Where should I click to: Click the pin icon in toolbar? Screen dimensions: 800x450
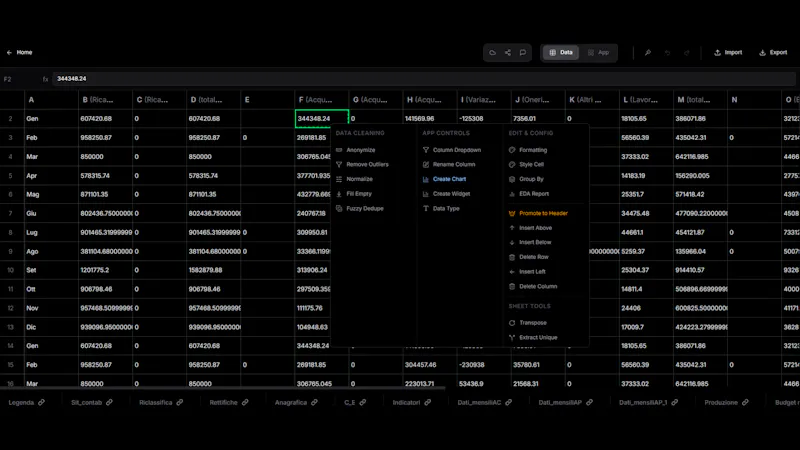click(x=647, y=53)
